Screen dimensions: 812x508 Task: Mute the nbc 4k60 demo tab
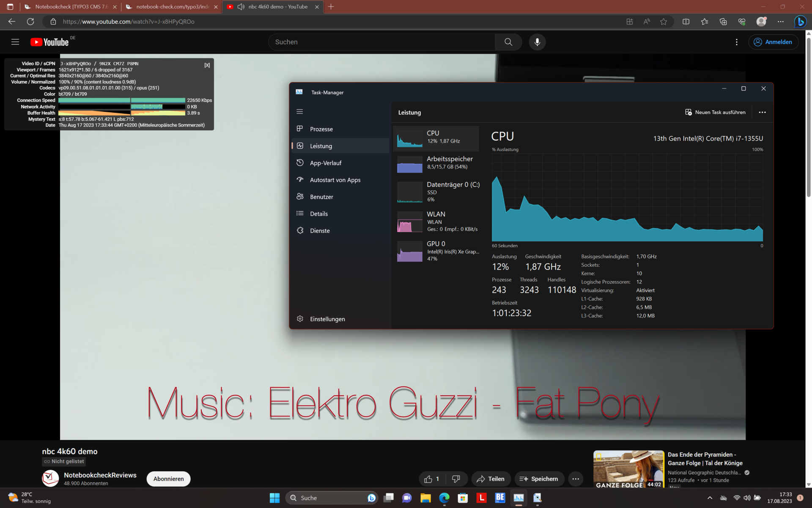pos(241,7)
